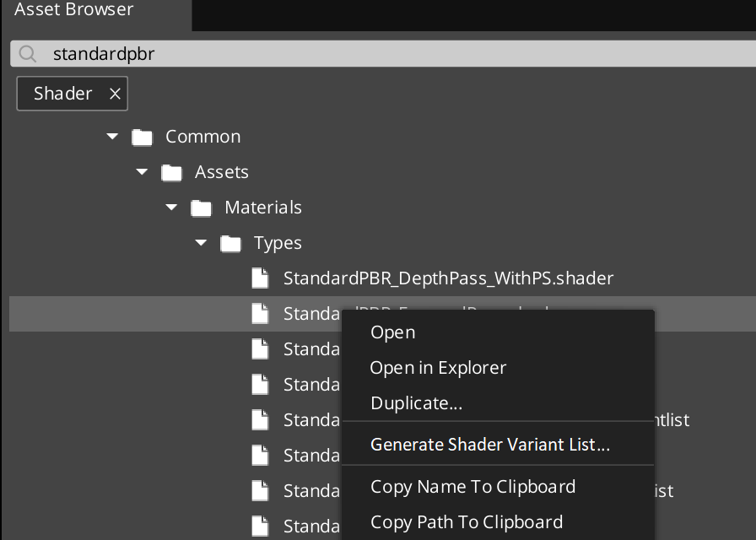Choose Open from the context menu
This screenshot has width=756, height=540.
pos(392,332)
